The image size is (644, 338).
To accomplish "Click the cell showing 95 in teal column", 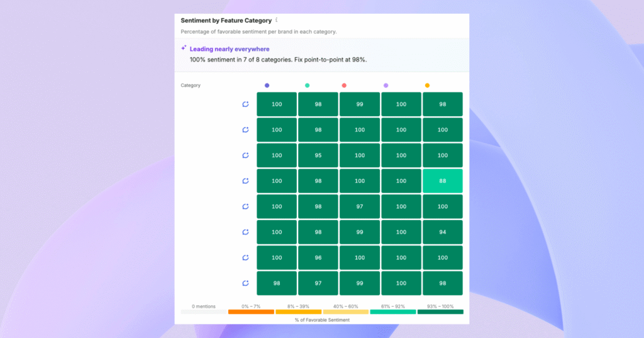I will tap(318, 155).
